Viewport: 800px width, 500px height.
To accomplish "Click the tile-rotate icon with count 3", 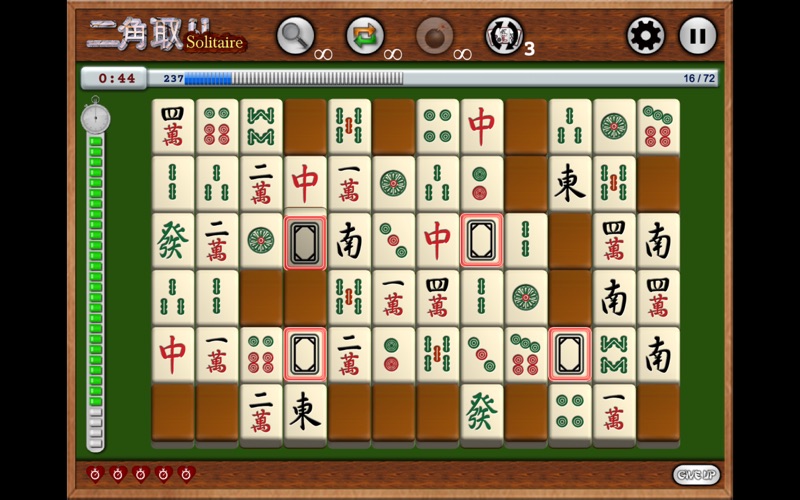I will (504, 36).
